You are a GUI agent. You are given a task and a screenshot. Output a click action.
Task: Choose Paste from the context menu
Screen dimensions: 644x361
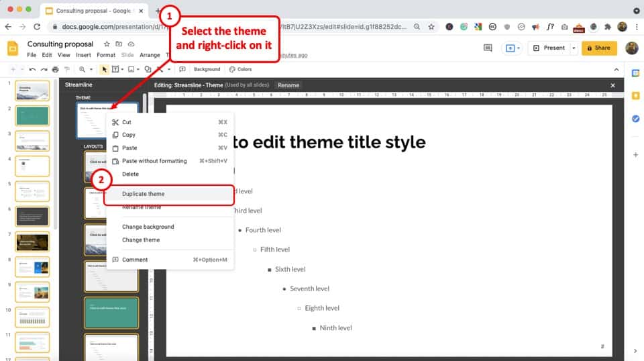coord(170,148)
